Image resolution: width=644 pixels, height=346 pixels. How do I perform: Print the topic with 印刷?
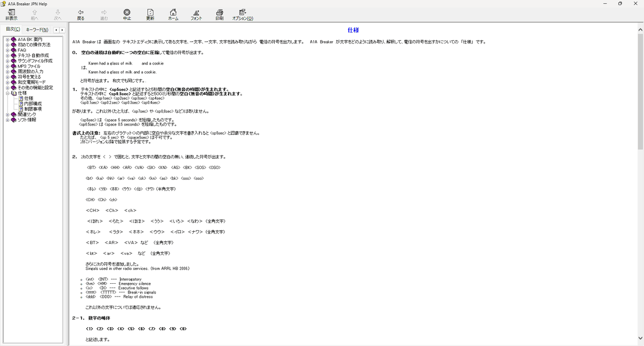(x=219, y=14)
